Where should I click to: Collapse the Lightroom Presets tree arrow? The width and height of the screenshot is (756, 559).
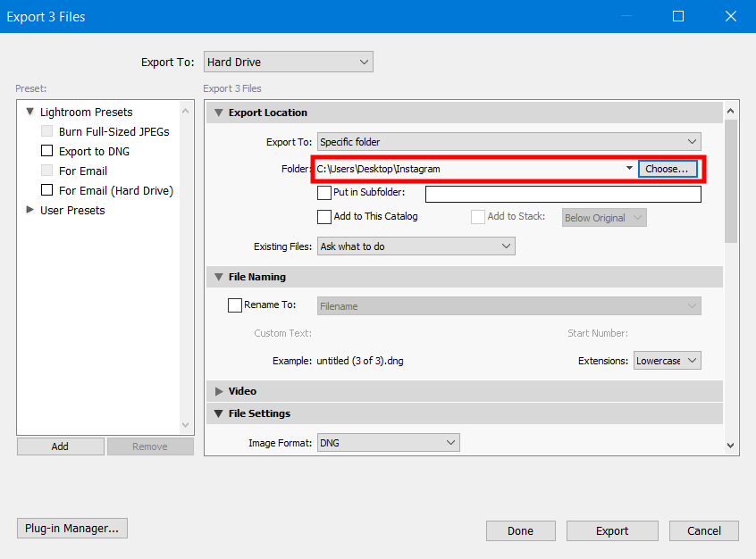tap(29, 112)
